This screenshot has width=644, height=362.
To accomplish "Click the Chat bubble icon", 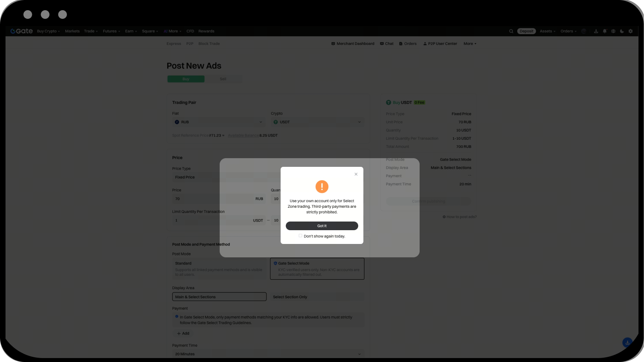I will click(381, 44).
